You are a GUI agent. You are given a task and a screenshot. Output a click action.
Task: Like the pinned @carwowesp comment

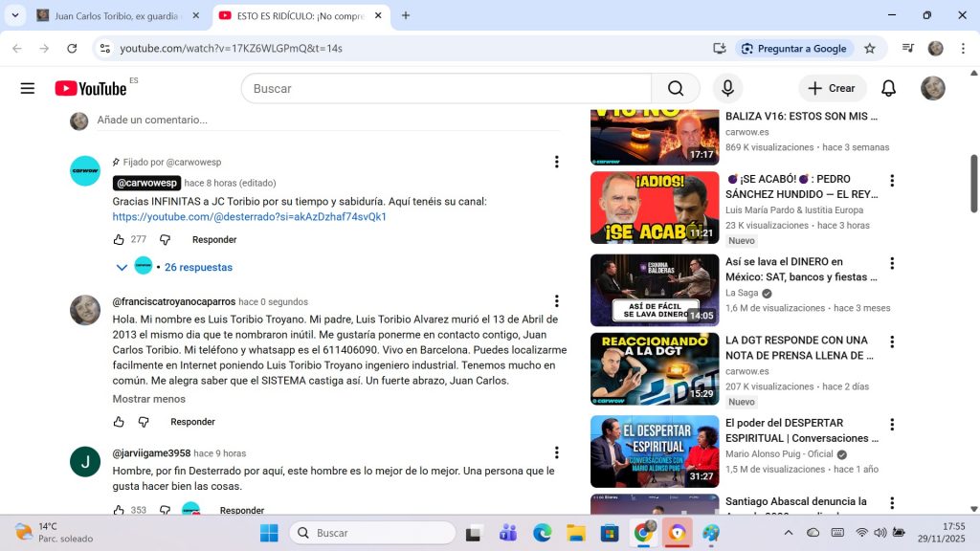(x=119, y=240)
